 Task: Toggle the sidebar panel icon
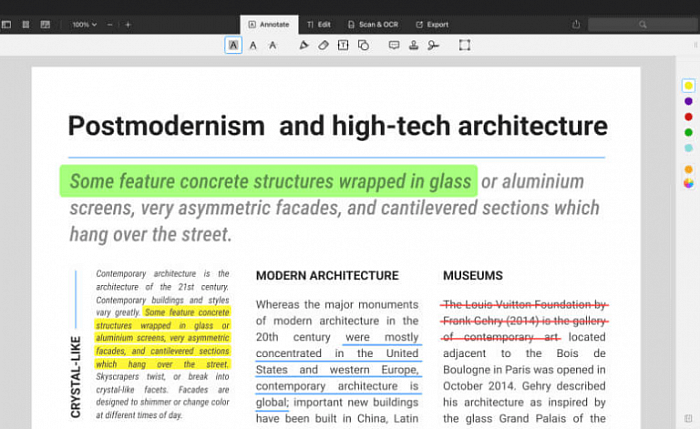[x=6, y=25]
